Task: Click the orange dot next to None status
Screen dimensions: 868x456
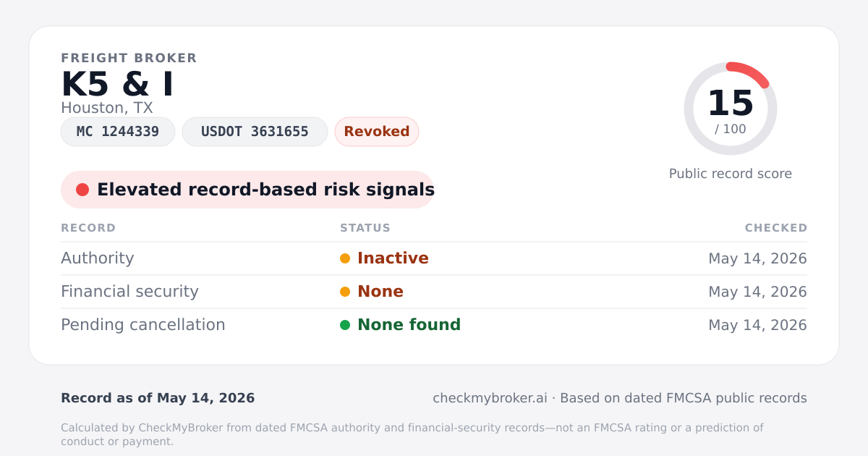Action: click(345, 292)
